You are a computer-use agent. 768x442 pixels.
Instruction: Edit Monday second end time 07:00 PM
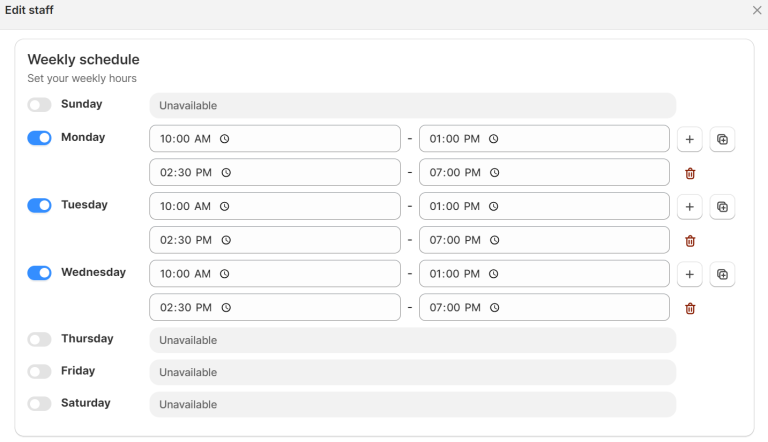click(x=544, y=172)
